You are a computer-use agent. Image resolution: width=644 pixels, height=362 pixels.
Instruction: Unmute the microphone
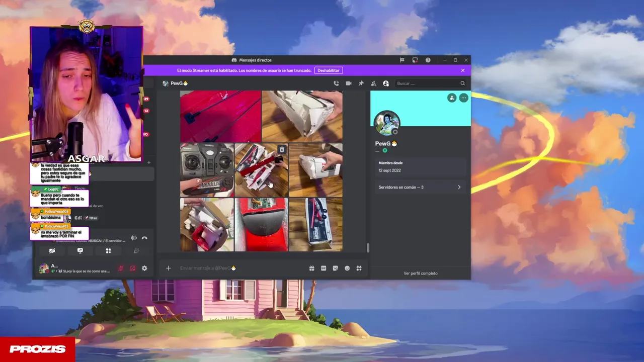coord(121,268)
